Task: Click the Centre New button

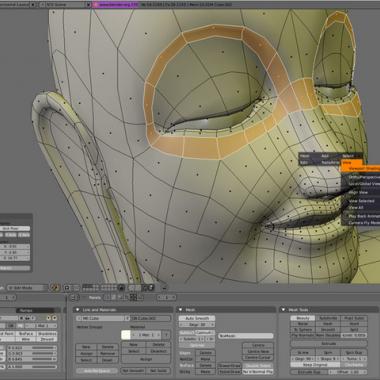Action: (x=258, y=352)
